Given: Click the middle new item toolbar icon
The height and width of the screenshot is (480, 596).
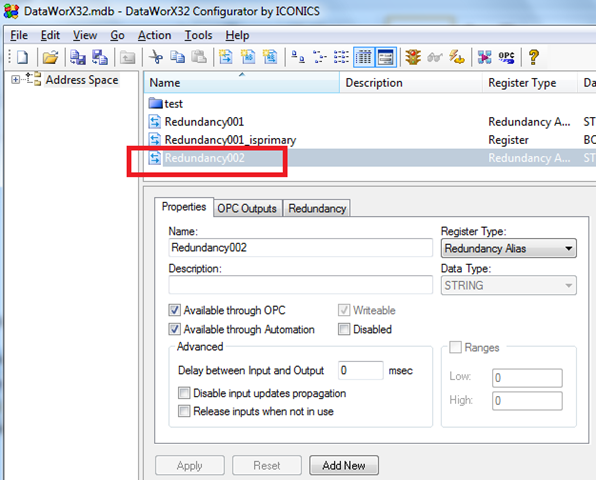Looking at the screenshot, I should [x=248, y=57].
